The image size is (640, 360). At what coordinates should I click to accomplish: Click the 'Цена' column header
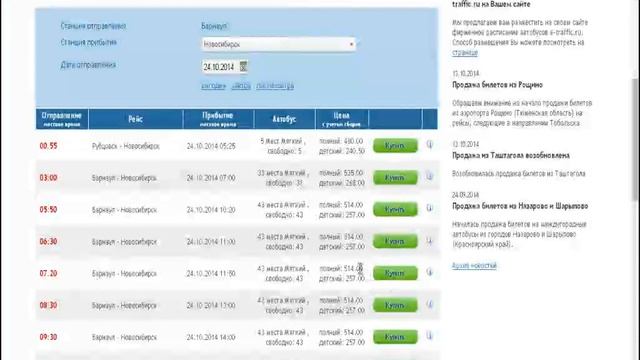click(x=342, y=119)
